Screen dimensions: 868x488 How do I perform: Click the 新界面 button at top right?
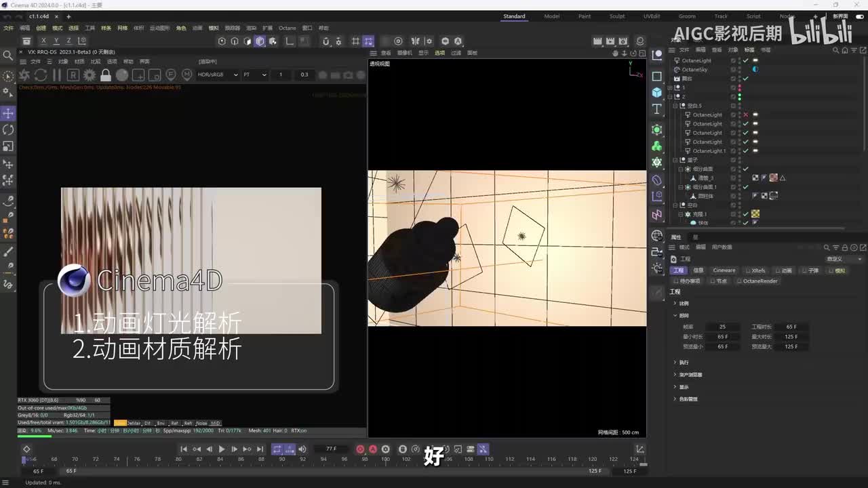[840, 16]
